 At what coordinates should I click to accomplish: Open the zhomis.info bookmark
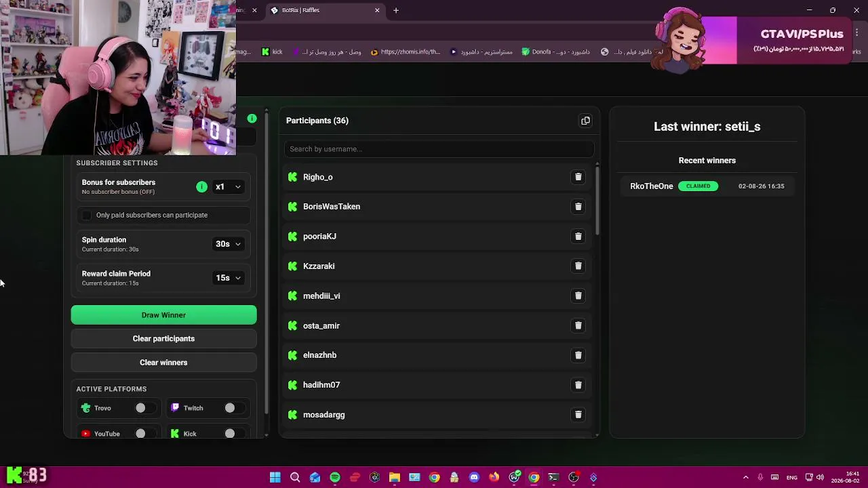pyautogui.click(x=406, y=52)
